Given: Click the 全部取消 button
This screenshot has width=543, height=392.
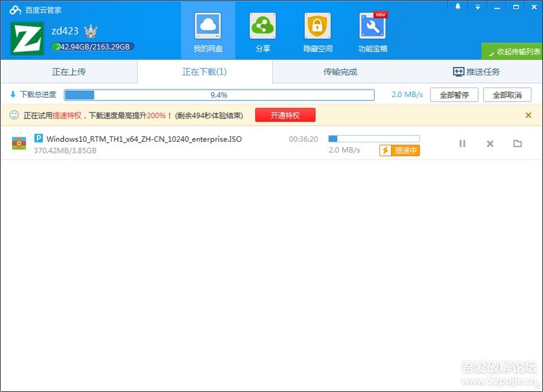Looking at the screenshot, I should 507,95.
